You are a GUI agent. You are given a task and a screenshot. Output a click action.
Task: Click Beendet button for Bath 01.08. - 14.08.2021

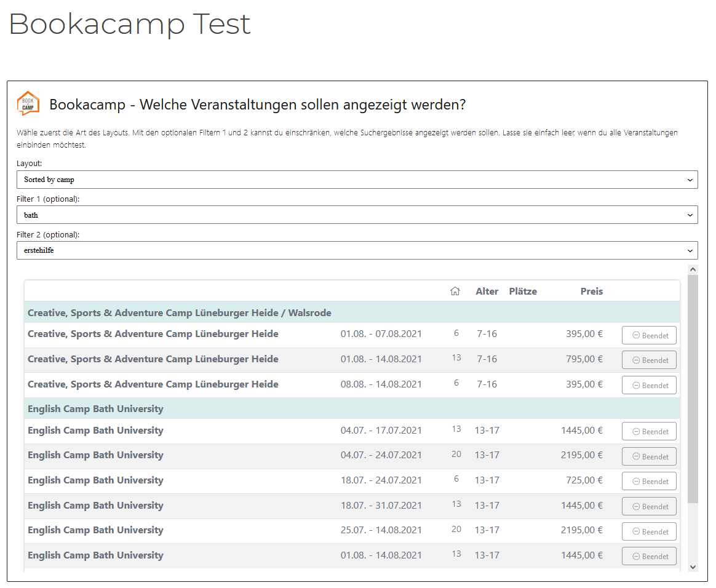tap(649, 556)
